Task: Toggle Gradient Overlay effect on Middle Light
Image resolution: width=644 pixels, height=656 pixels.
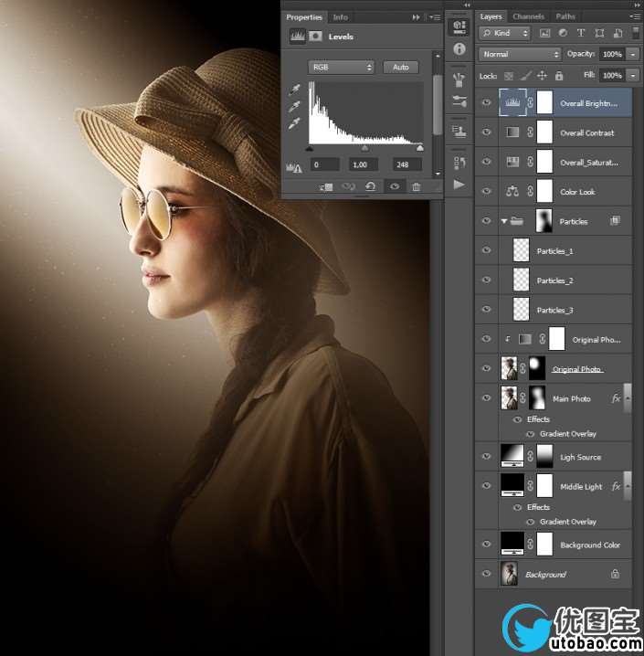Action: click(x=530, y=522)
